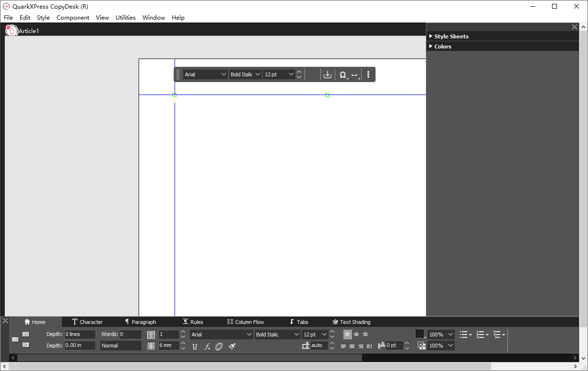Switch to the Text Shading tab

(x=352, y=322)
